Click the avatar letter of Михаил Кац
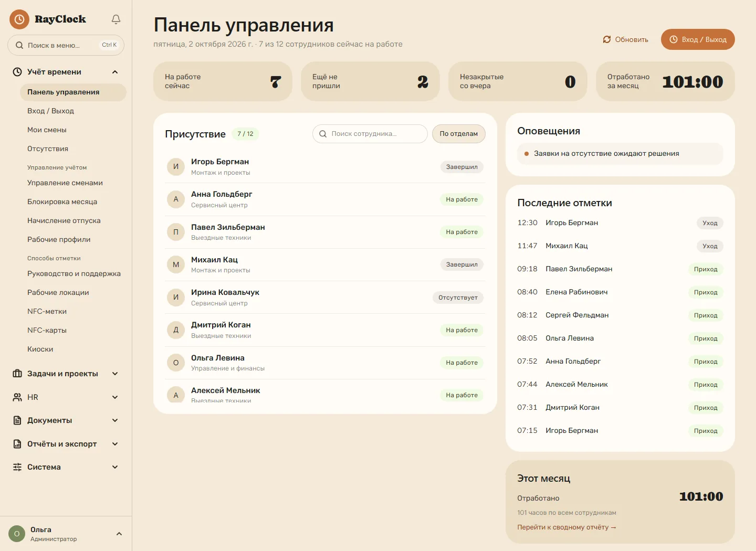756x551 pixels. [176, 264]
